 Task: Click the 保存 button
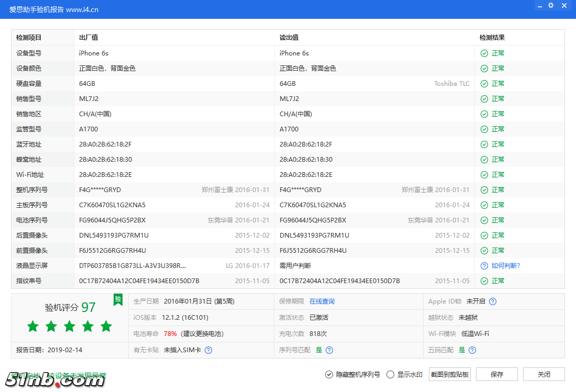click(496, 374)
